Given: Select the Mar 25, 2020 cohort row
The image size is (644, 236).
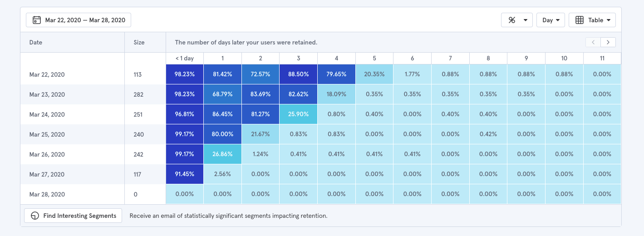Looking at the screenshot, I should tap(47, 134).
